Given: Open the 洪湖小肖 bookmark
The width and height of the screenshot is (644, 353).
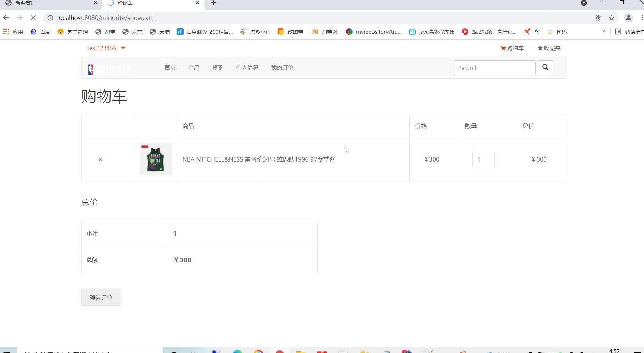Looking at the screenshot, I should 255,32.
